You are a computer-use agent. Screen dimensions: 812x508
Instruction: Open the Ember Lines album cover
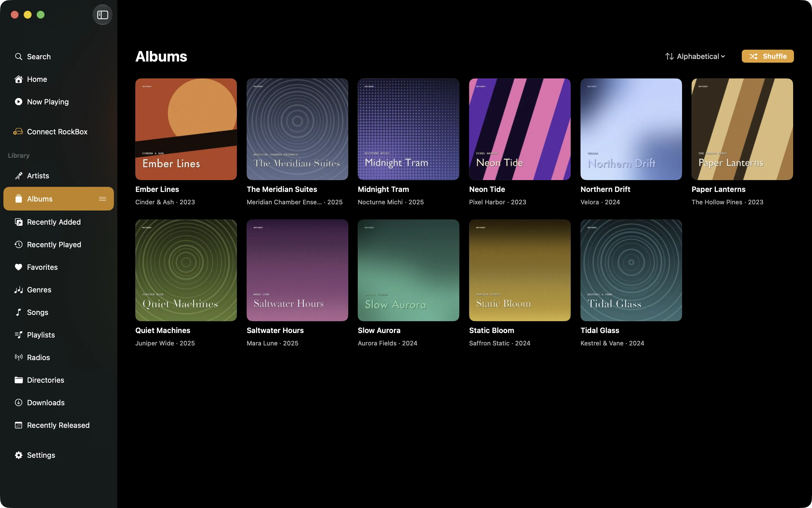click(x=186, y=129)
